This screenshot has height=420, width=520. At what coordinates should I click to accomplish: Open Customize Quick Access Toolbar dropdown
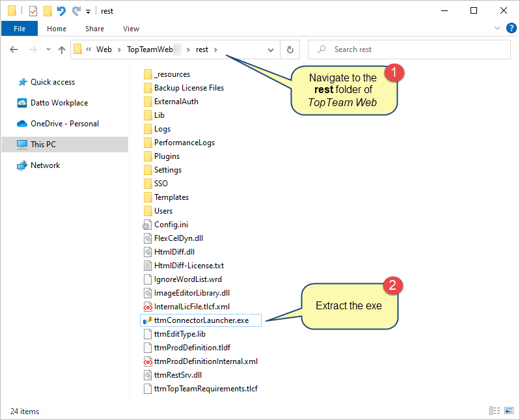pyautogui.click(x=89, y=12)
